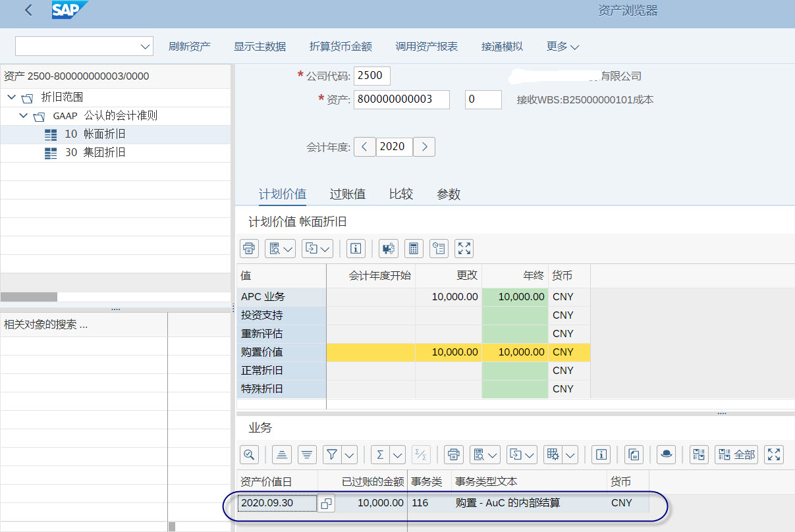Open the find icon in 业务 toolbar
795x532 pixels.
pos(250,454)
